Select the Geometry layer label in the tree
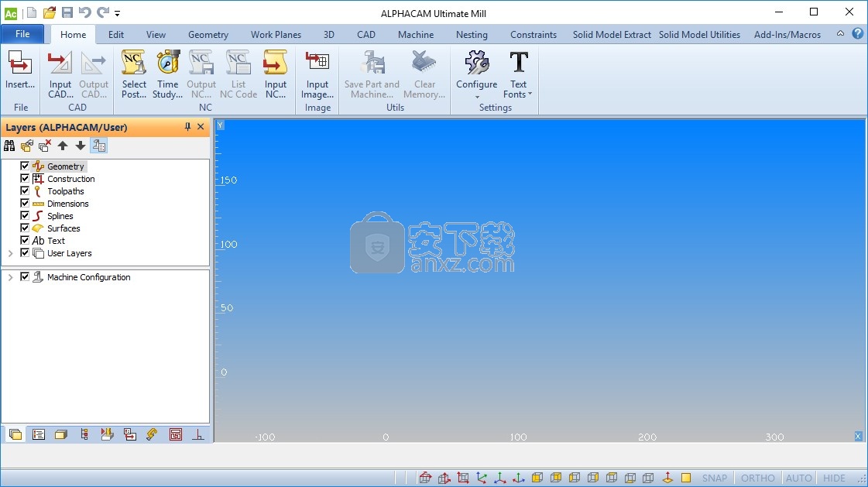Image resolution: width=868 pixels, height=487 pixels. 65,166
